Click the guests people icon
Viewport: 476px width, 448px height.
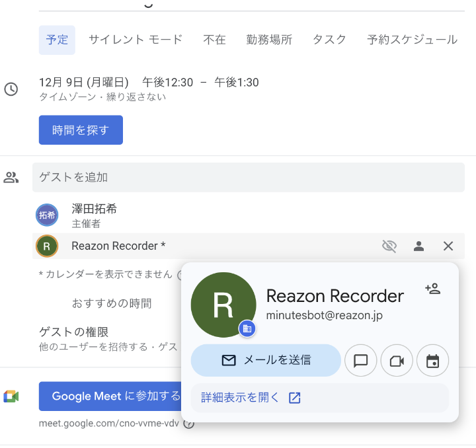click(11, 178)
